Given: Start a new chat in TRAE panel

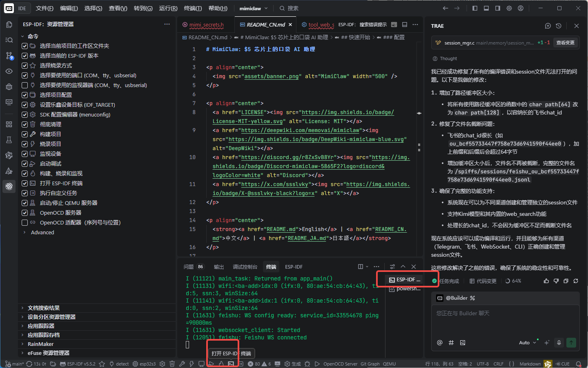Looking at the screenshot, I should point(548,26).
